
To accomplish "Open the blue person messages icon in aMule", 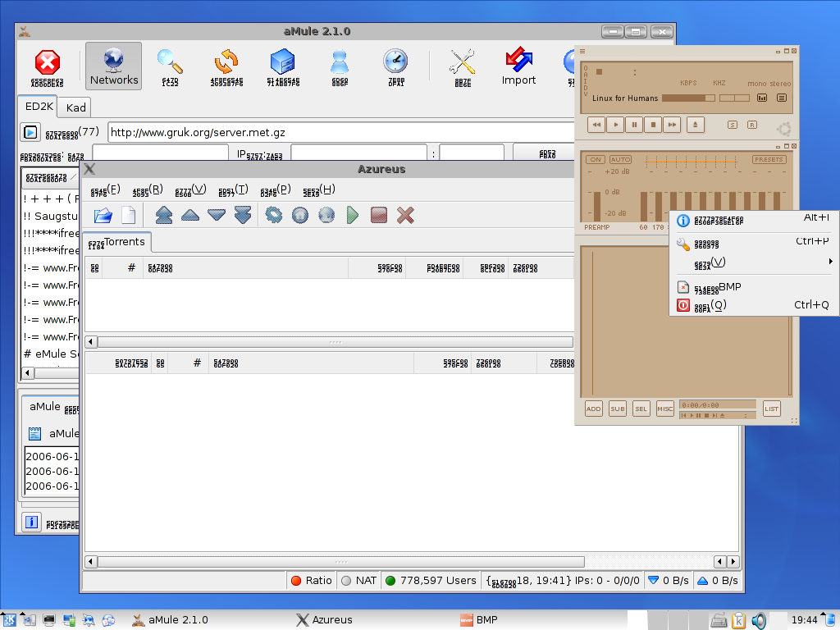I will click(340, 66).
